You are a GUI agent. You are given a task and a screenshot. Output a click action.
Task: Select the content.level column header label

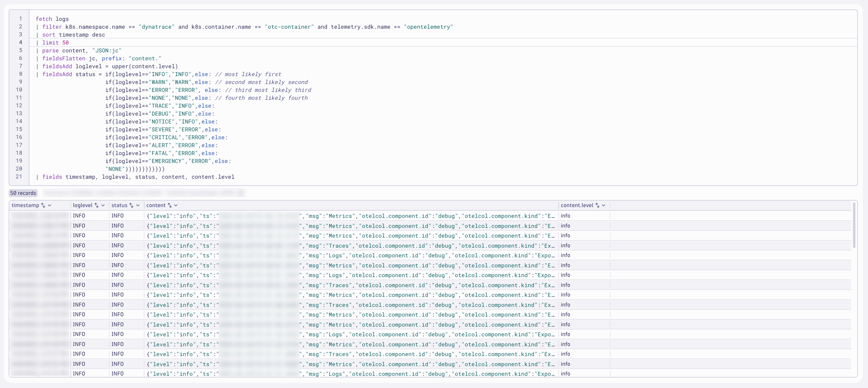[577, 205]
